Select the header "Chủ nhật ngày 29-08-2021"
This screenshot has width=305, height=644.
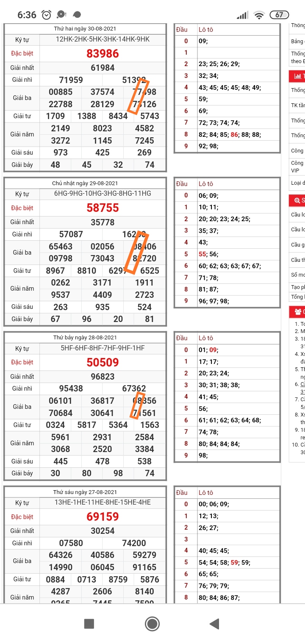tap(85, 183)
